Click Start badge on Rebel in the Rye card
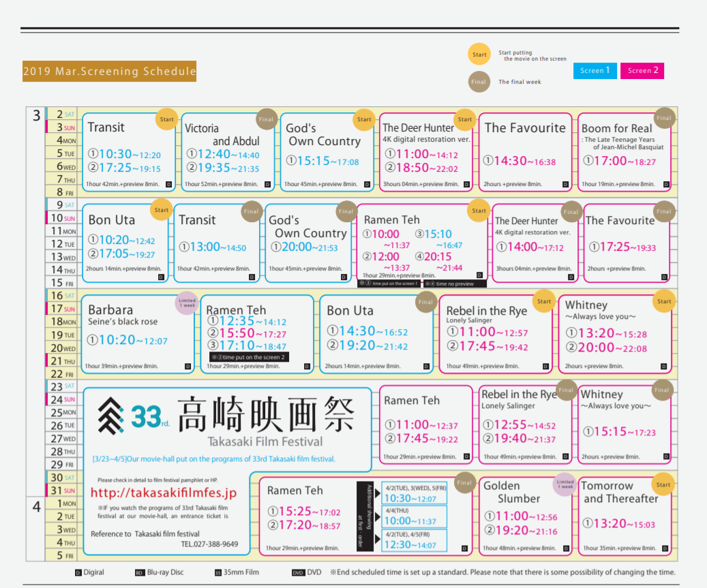The image size is (707, 588). (544, 301)
